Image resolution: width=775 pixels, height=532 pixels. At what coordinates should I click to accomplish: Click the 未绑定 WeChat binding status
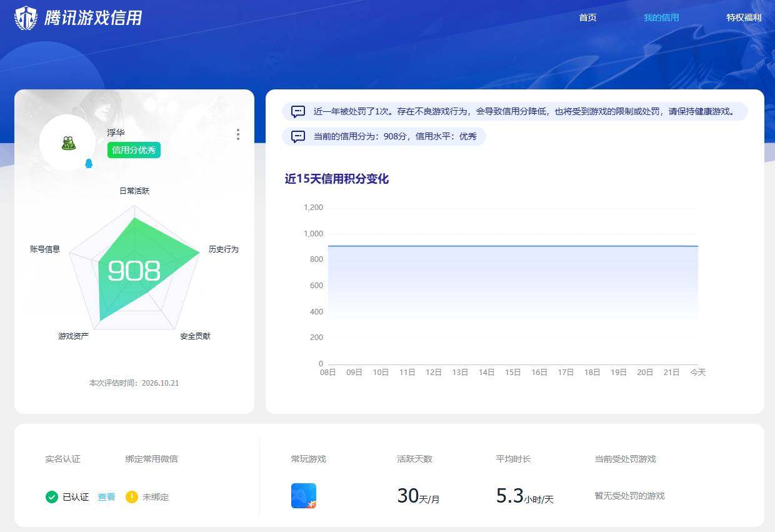pyautogui.click(x=156, y=497)
